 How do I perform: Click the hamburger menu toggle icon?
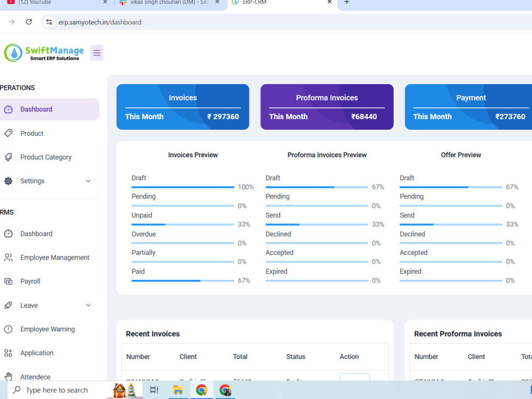tap(97, 53)
